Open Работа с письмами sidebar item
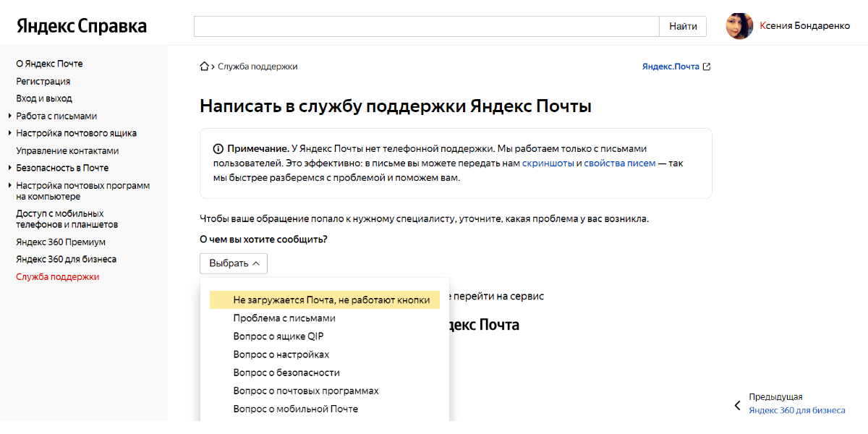This screenshot has width=868, height=434. (56, 116)
